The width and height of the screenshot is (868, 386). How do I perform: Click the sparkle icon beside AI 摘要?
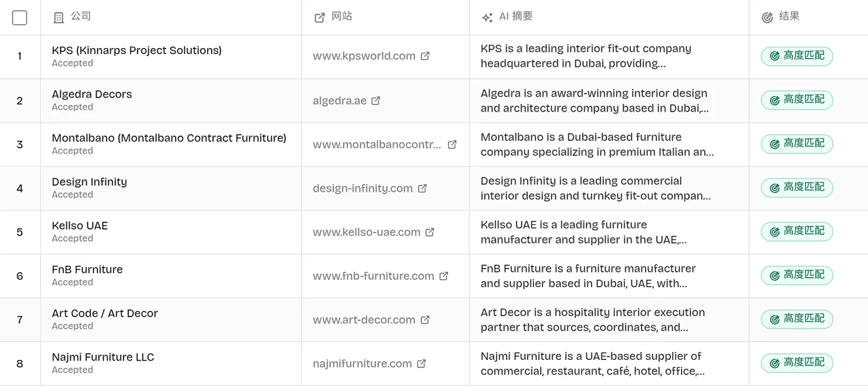click(487, 17)
